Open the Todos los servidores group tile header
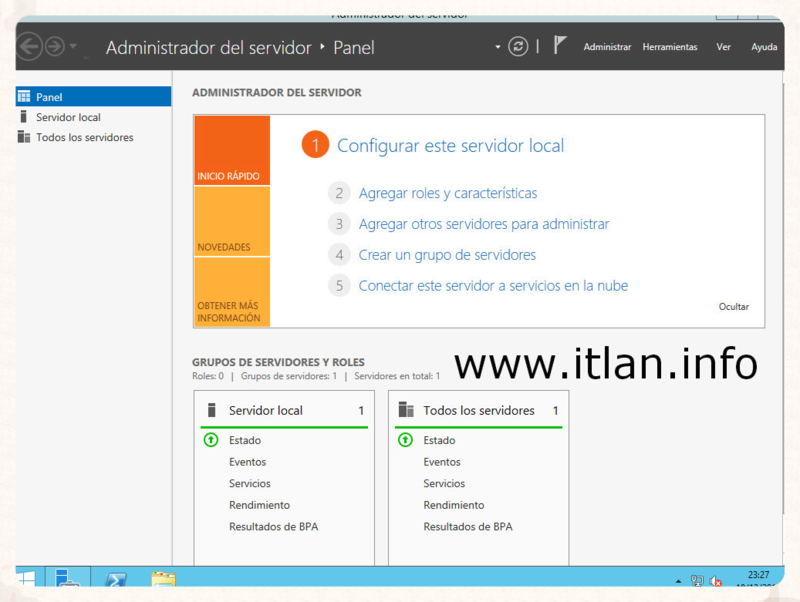Image resolution: width=800 pixels, height=602 pixels. [478, 410]
